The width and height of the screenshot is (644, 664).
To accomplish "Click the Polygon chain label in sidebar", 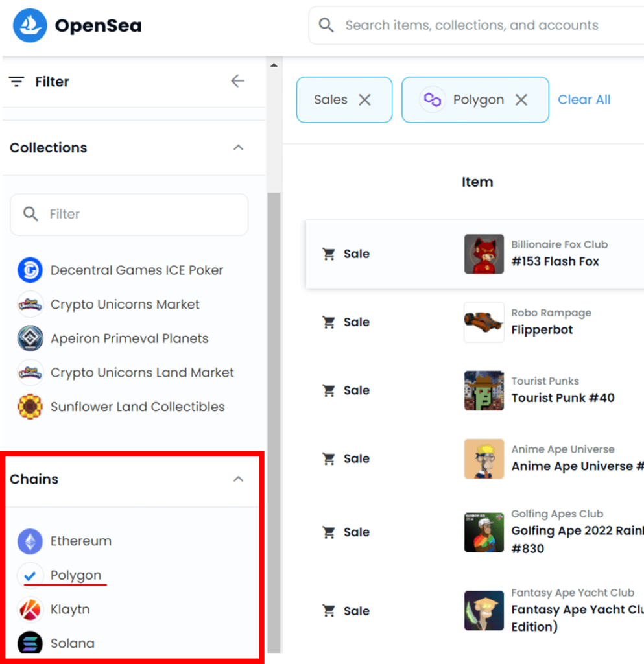I will [76, 576].
